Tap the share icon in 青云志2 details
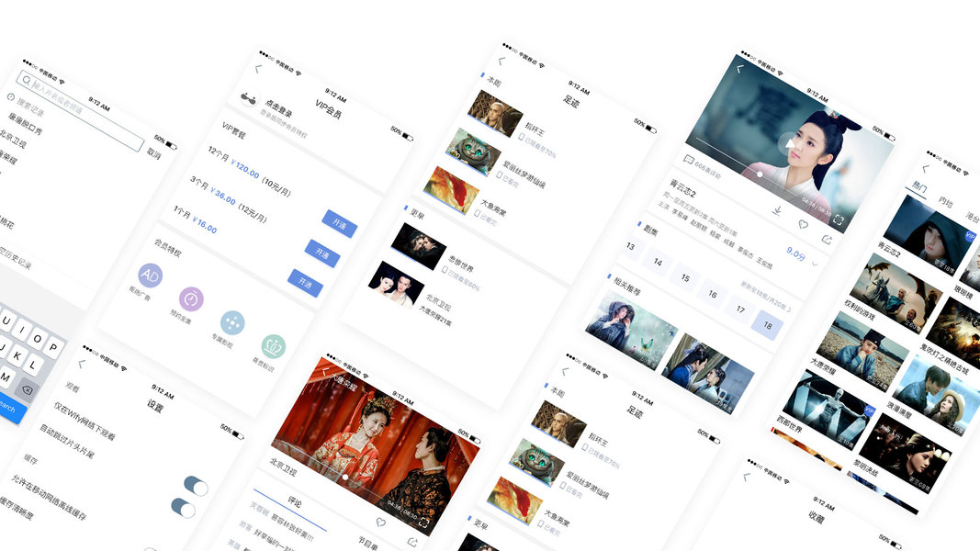Viewport: 980px width, 551px height. 827,240
